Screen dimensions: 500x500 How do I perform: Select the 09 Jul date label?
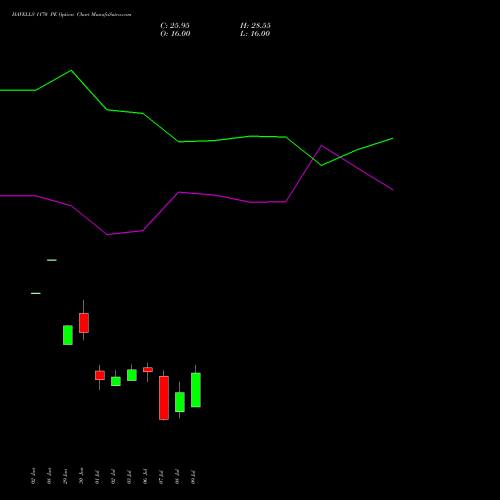tap(193, 477)
